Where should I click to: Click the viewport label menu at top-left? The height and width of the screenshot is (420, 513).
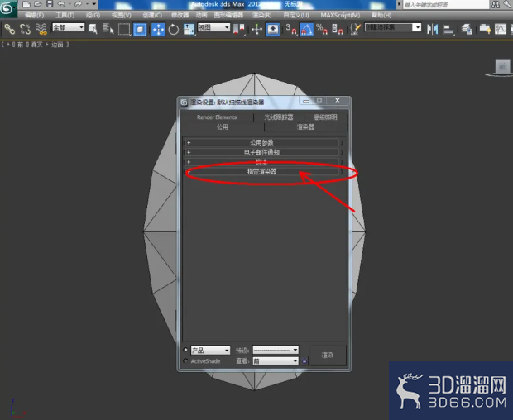coord(35,45)
